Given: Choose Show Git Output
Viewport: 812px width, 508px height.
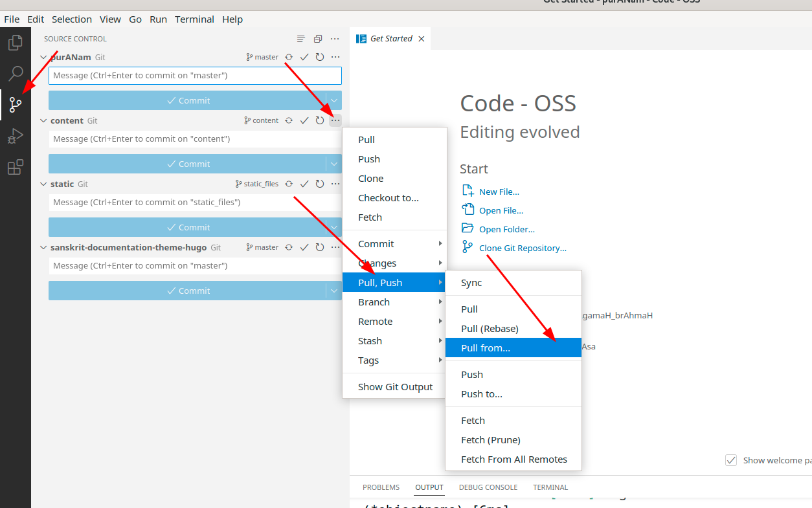Looking at the screenshot, I should 394,387.
